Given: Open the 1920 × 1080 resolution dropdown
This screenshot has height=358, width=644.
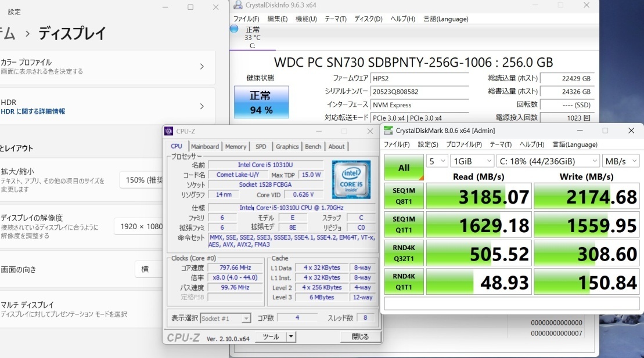Looking at the screenshot, I should tap(139, 226).
